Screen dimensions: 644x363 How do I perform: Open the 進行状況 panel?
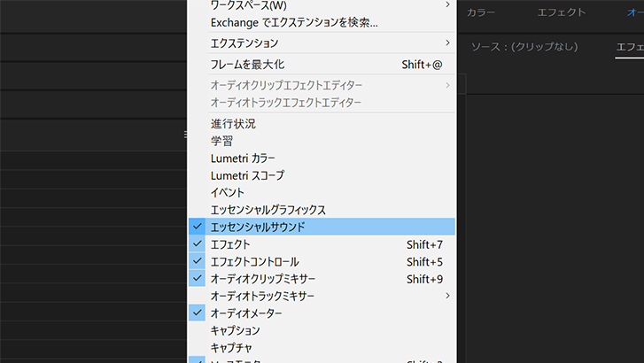[322, 124]
